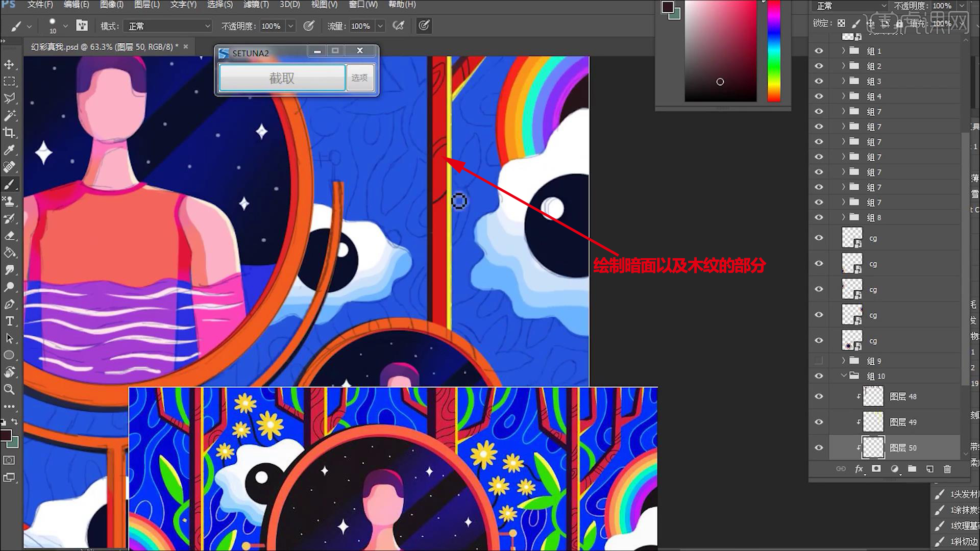Hide the 组 4 group
This screenshot has width=980, height=551.
pos(819,96)
